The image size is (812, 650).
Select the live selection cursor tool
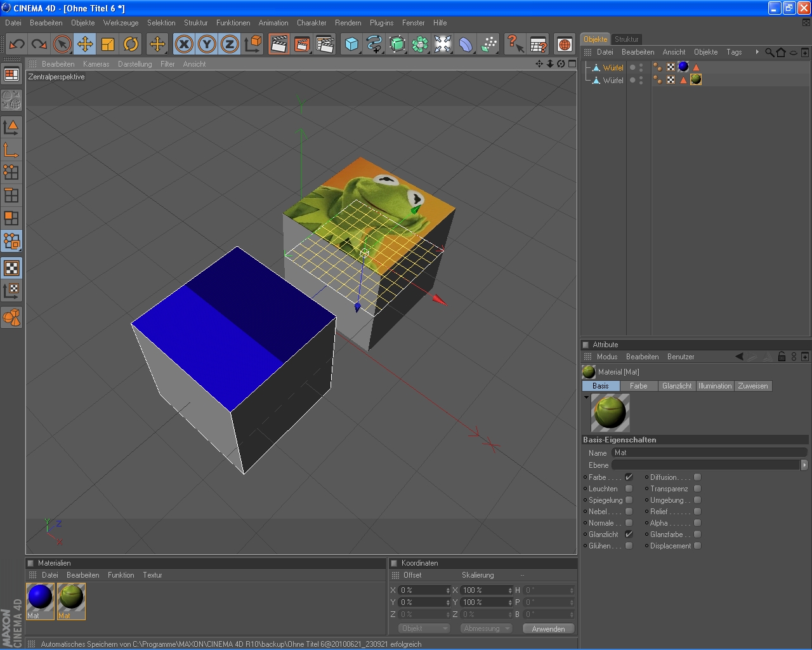pyautogui.click(x=62, y=44)
